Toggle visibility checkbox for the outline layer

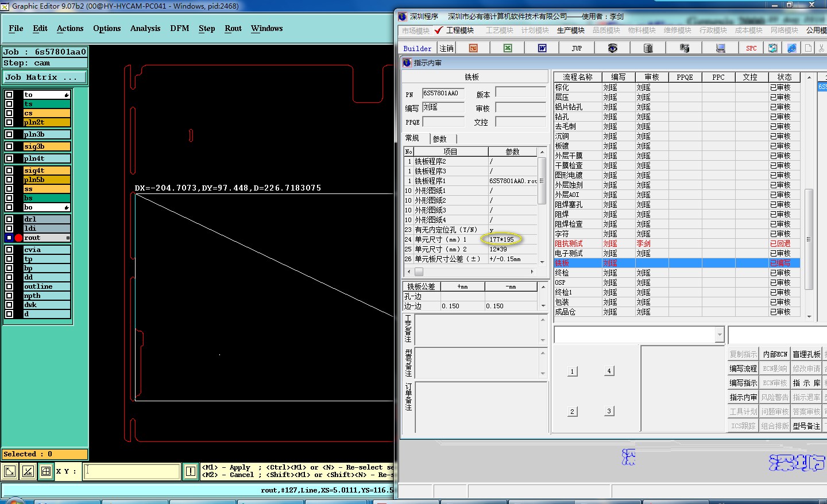point(9,286)
